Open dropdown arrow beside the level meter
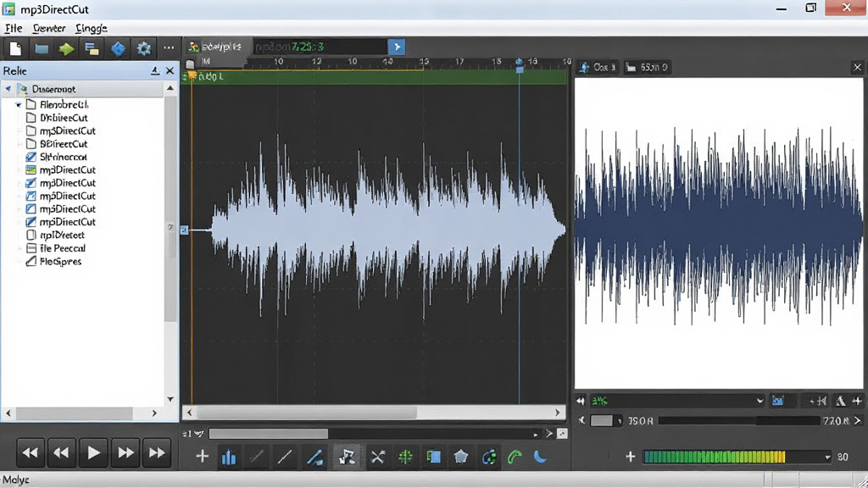Viewport: 868px width, 488px height. [827, 457]
